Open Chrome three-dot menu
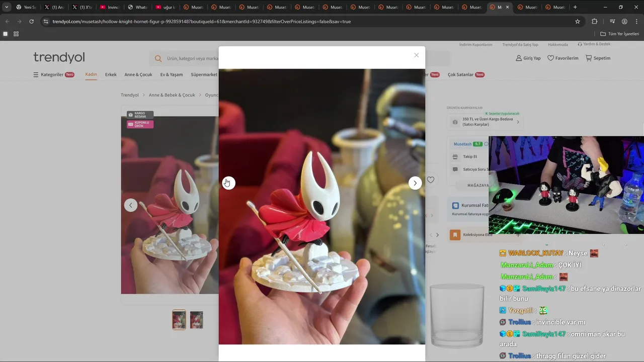Screen dimensions: 644x362 pos(636,22)
